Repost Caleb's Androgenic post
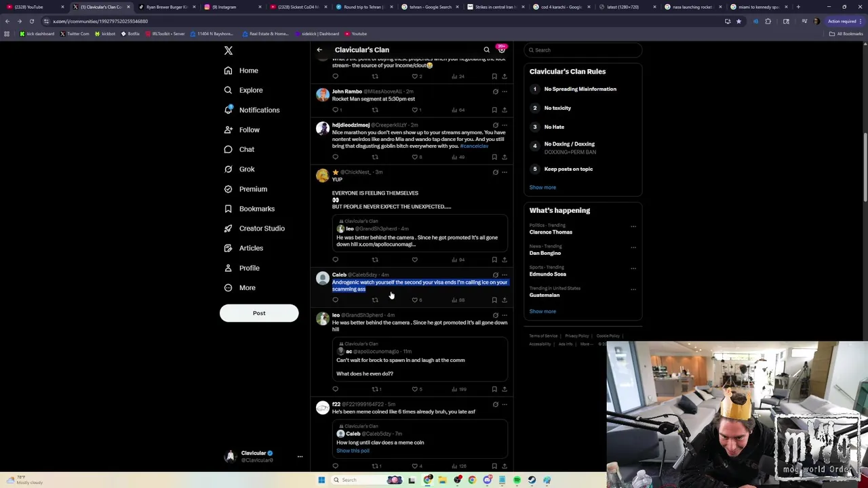868x488 pixels. click(375, 300)
